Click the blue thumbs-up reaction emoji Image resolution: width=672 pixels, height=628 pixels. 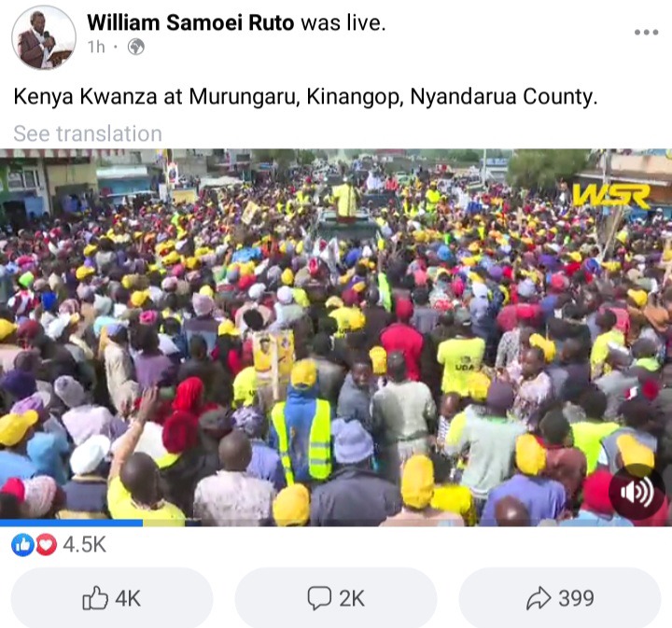(22, 545)
